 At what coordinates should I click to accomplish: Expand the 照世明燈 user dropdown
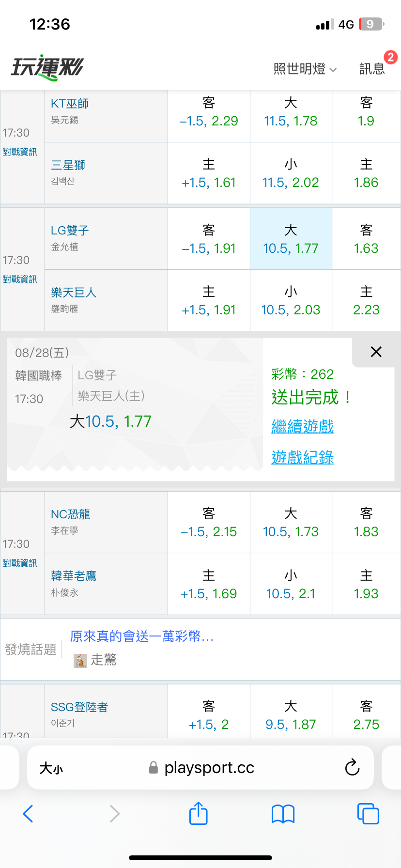pyautogui.click(x=305, y=69)
